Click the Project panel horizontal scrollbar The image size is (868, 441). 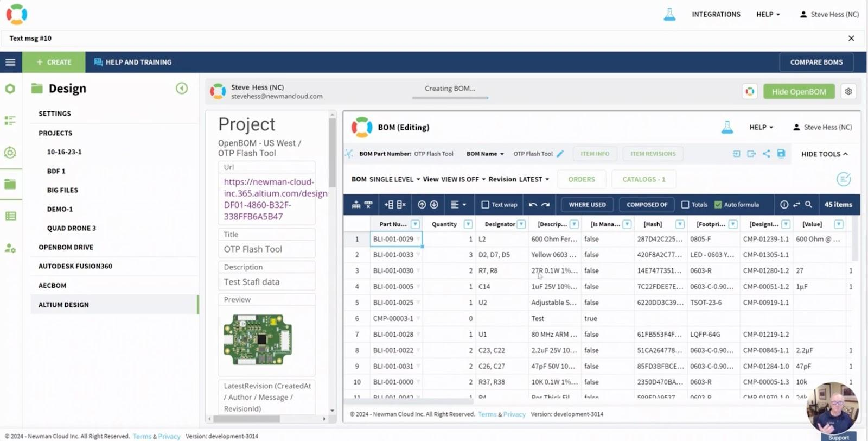point(247,419)
